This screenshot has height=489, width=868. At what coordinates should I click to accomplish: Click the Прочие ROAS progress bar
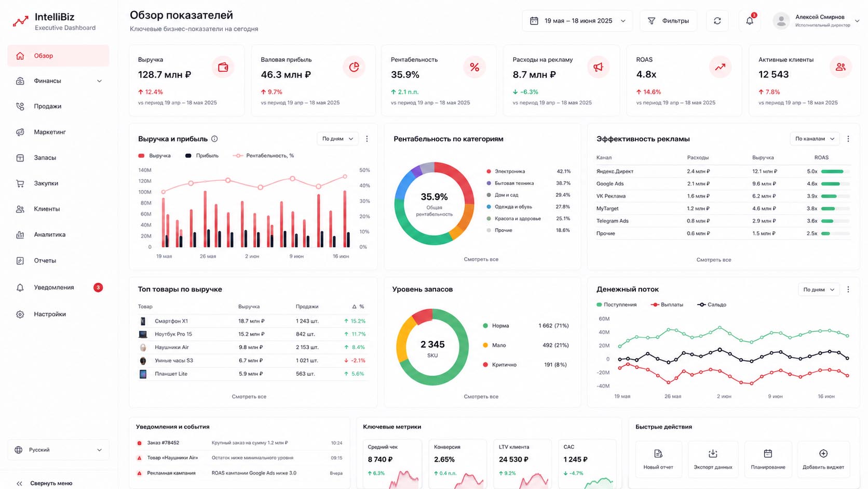[835, 234]
